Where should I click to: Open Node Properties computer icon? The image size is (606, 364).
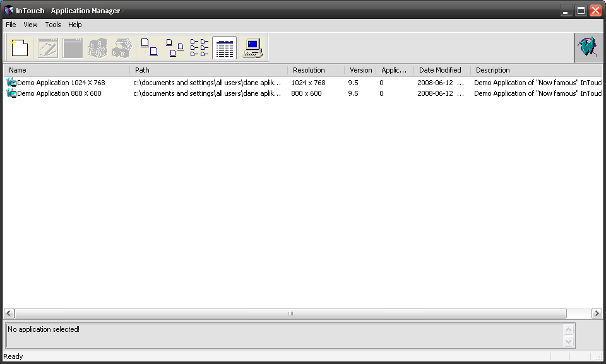(253, 48)
